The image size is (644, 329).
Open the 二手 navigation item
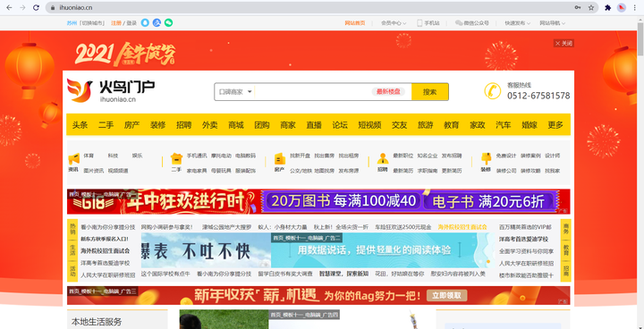(x=106, y=125)
